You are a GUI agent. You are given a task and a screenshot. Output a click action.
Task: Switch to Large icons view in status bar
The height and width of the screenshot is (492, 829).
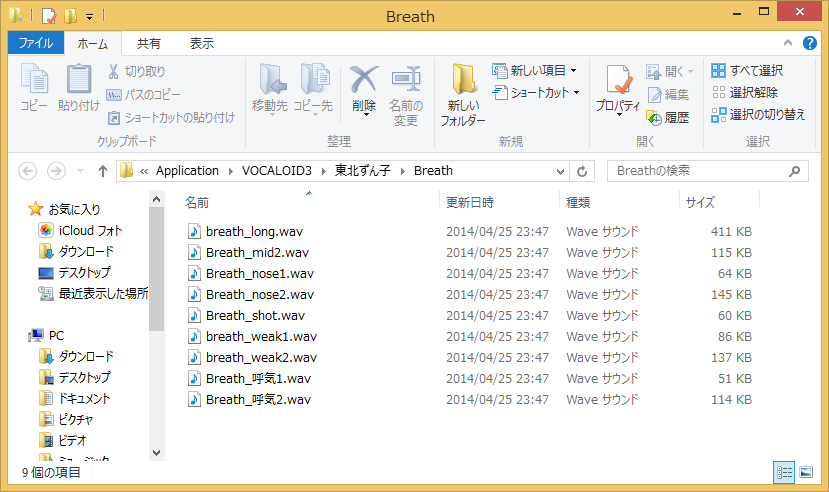click(806, 472)
